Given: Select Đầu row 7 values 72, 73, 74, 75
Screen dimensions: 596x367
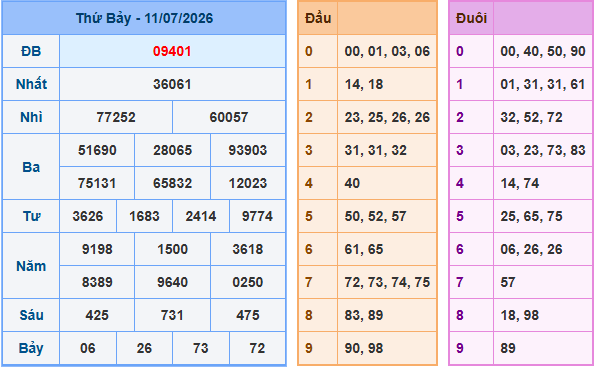Looking at the screenshot, I should point(387,282).
